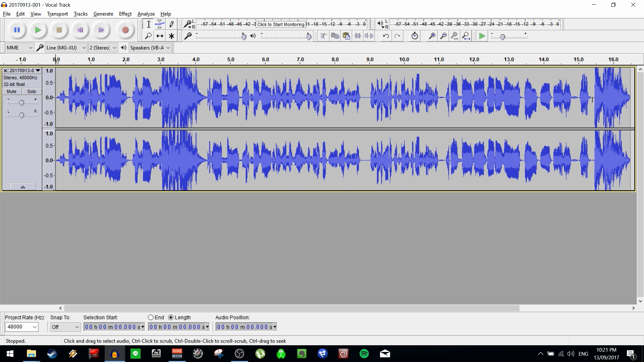
Task: Expand the MME audio host dropdown
Action: tap(30, 48)
